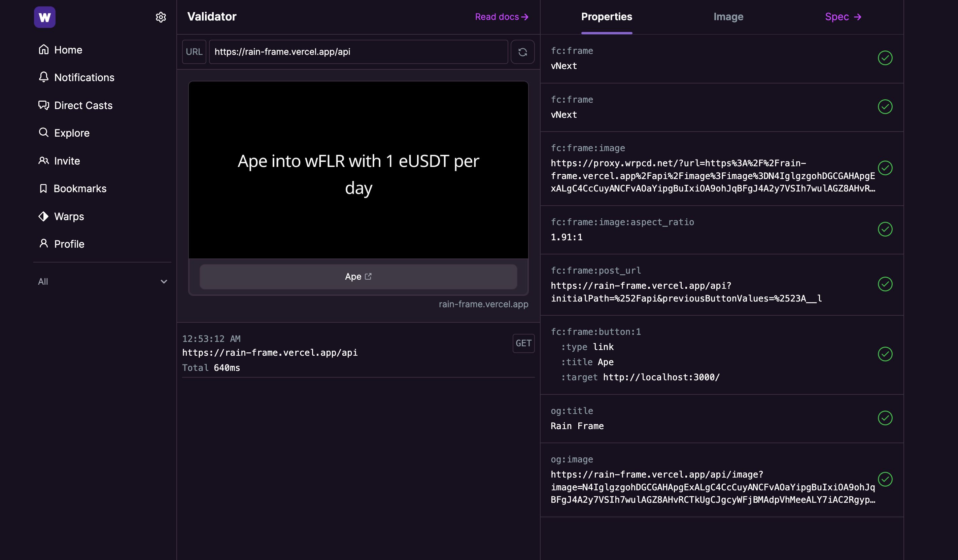
Task: Switch to the Image tab in validator
Action: pyautogui.click(x=728, y=17)
